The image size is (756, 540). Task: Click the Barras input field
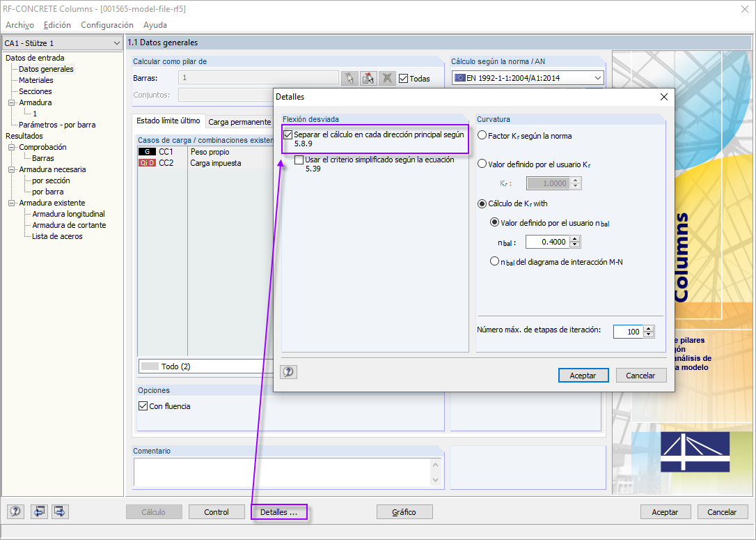pos(258,78)
